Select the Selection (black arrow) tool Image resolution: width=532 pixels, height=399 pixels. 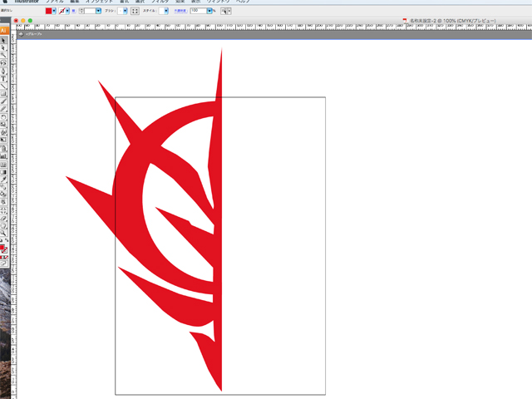point(3,41)
